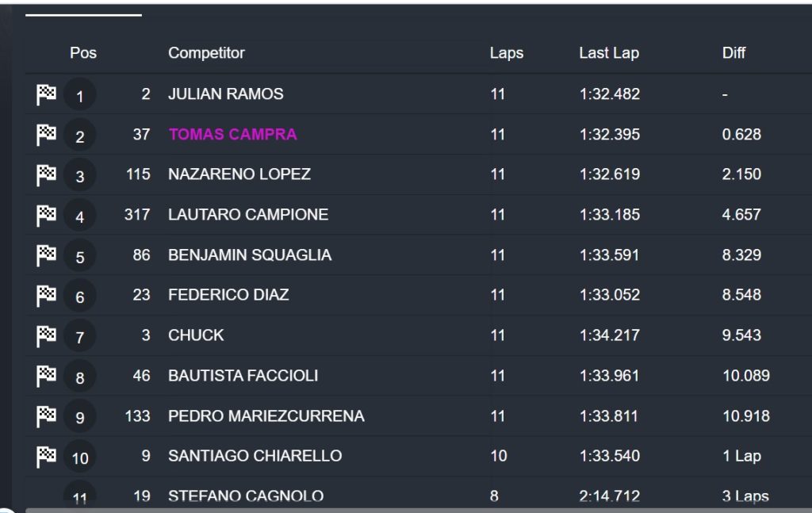Open highlighted competitor Tomas Campra
This screenshot has height=513, width=812.
[x=232, y=135]
